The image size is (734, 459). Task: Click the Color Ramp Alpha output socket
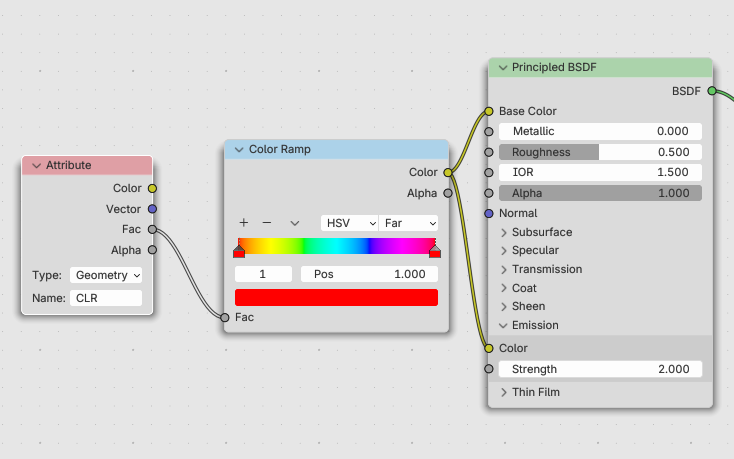tap(448, 193)
